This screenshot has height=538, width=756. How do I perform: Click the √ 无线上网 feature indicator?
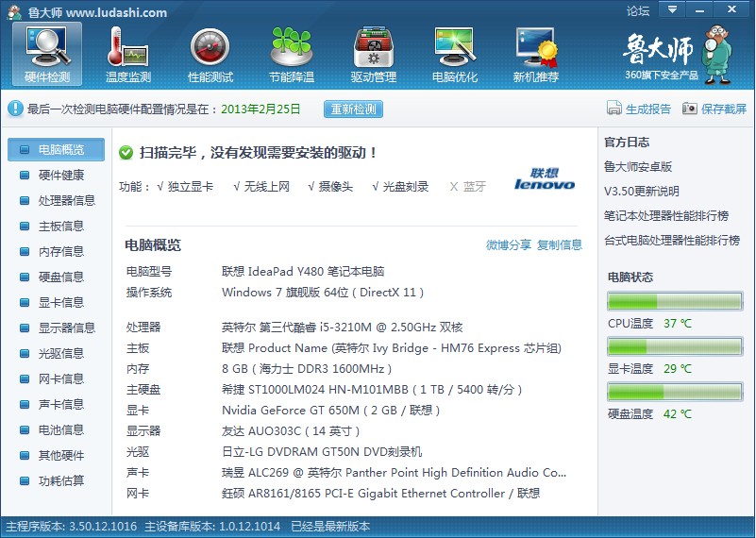[x=261, y=187]
